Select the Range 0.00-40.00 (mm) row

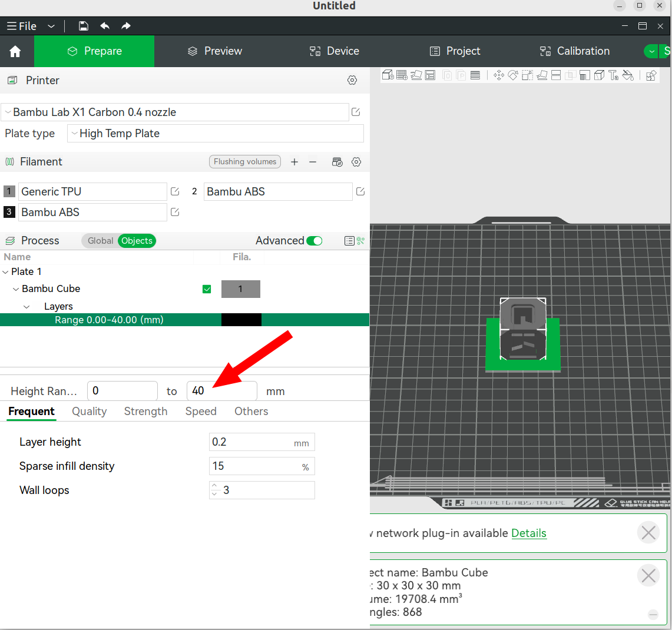185,320
